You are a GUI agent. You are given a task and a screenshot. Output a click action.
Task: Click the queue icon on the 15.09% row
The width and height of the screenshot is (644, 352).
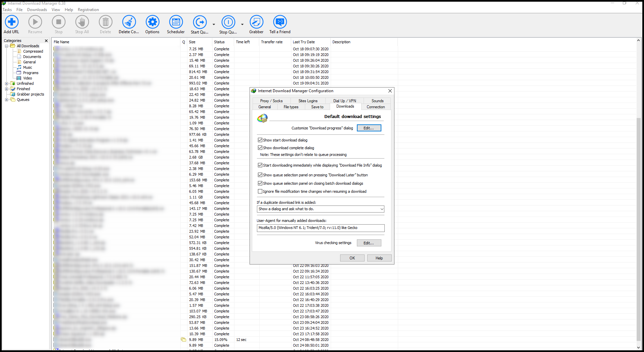pos(183,340)
